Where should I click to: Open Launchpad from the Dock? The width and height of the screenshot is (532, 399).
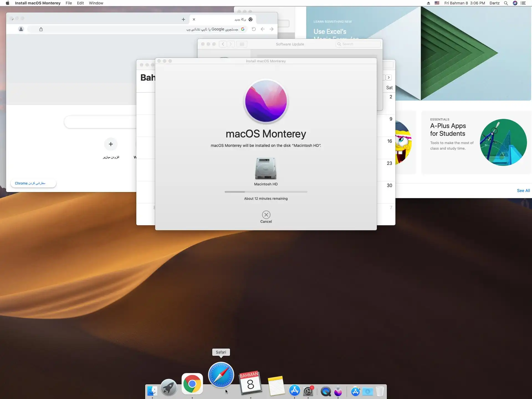[168, 387]
